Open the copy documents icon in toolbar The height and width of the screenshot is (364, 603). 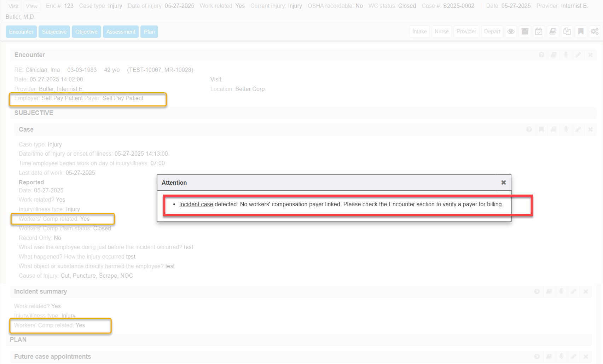click(x=567, y=31)
